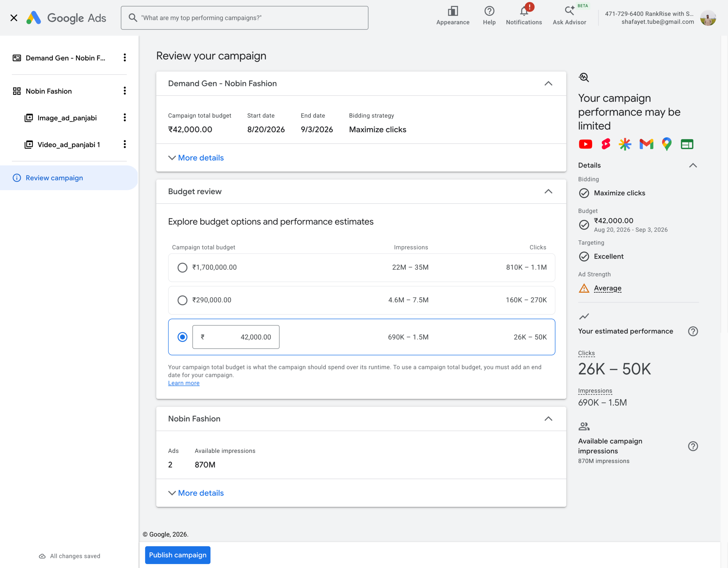Click All changes saved status text
Viewport: 728px width, 568px height.
pyautogui.click(x=75, y=556)
